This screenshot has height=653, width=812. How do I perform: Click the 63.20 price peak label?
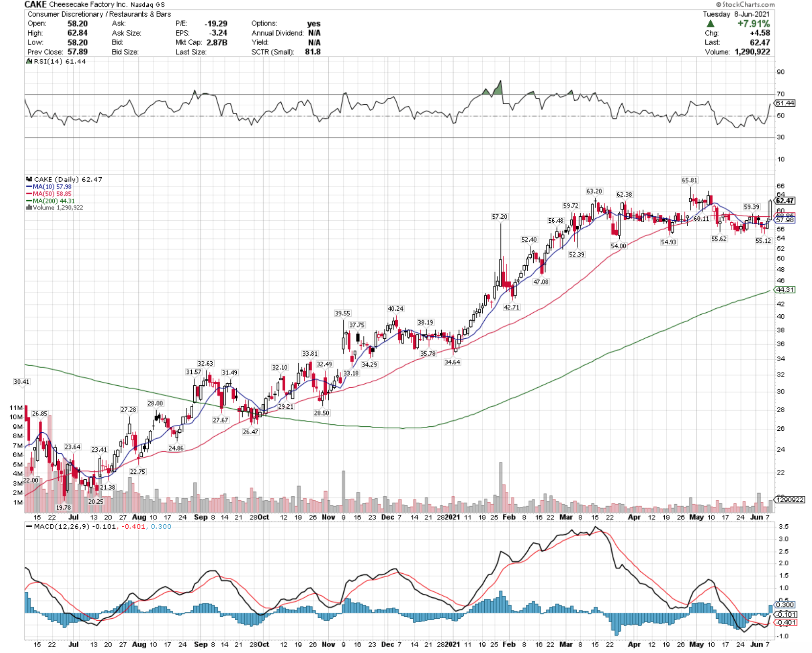(x=594, y=191)
